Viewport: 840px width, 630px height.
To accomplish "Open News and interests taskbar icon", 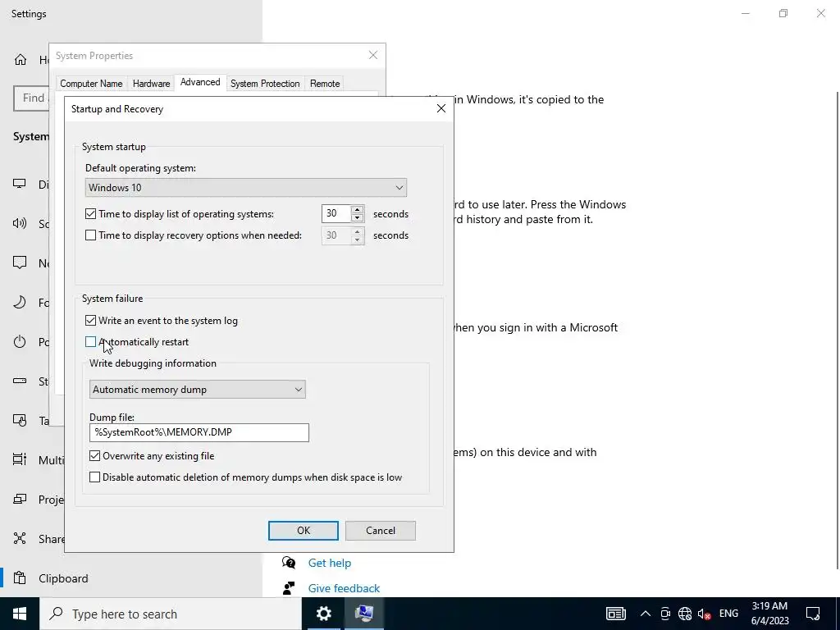I will coord(615,614).
